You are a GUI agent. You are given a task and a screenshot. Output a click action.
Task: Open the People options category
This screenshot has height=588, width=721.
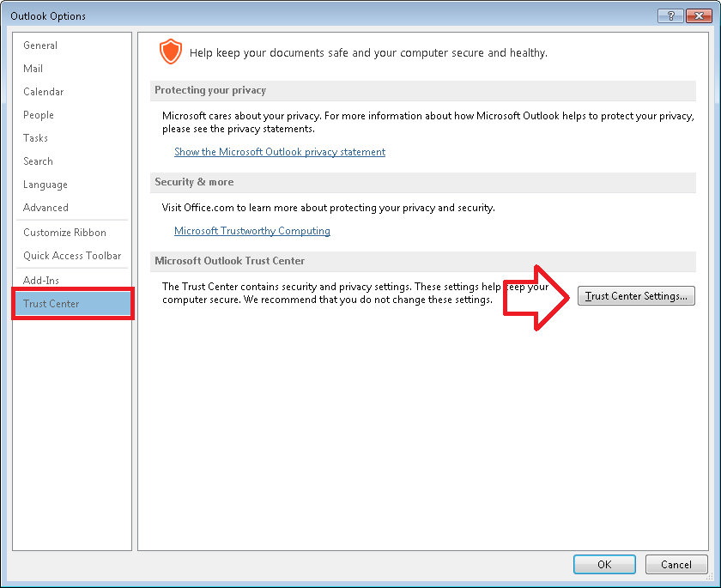[72, 115]
